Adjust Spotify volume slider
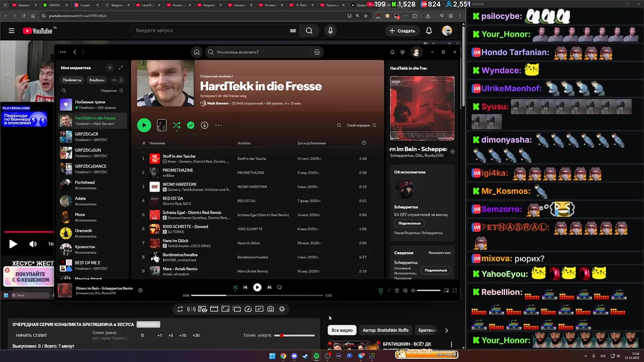 pyautogui.click(x=429, y=290)
